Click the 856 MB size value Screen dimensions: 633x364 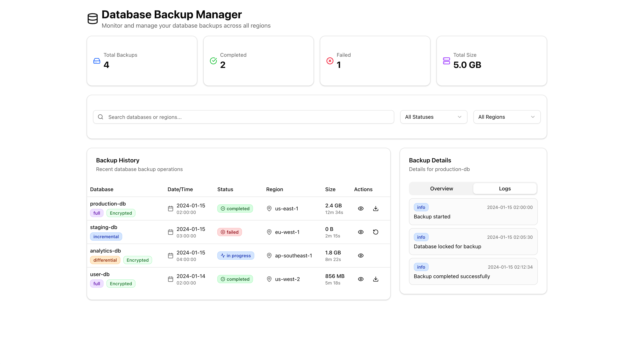[x=335, y=276]
